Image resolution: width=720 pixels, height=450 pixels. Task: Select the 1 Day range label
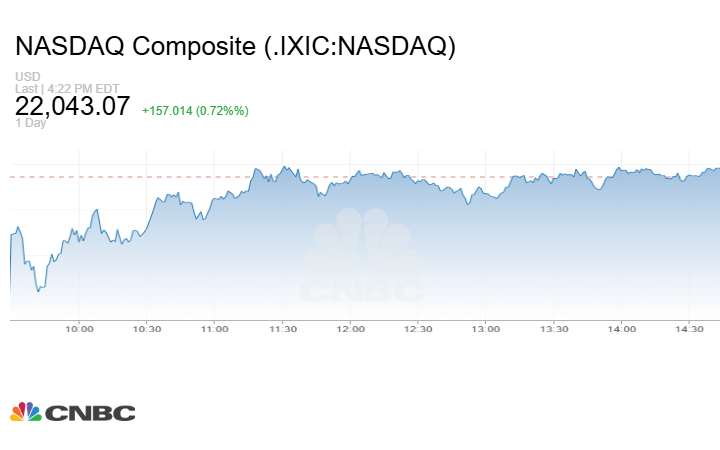pyautogui.click(x=30, y=124)
